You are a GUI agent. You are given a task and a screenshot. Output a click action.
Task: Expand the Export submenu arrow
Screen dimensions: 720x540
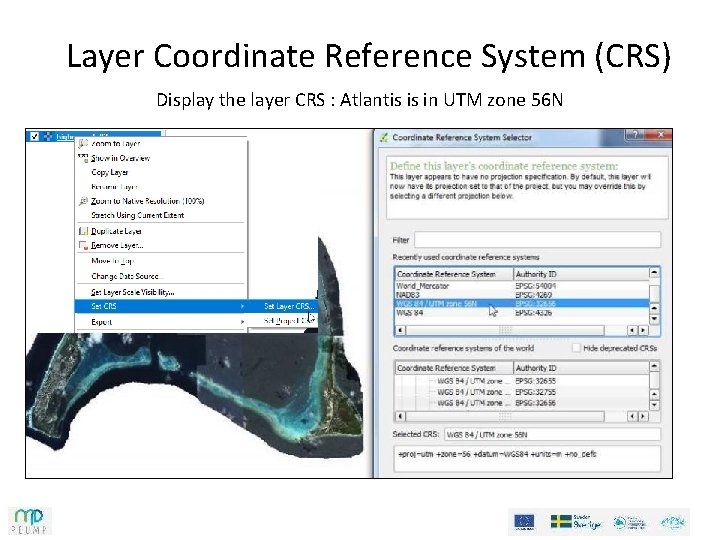click(242, 322)
